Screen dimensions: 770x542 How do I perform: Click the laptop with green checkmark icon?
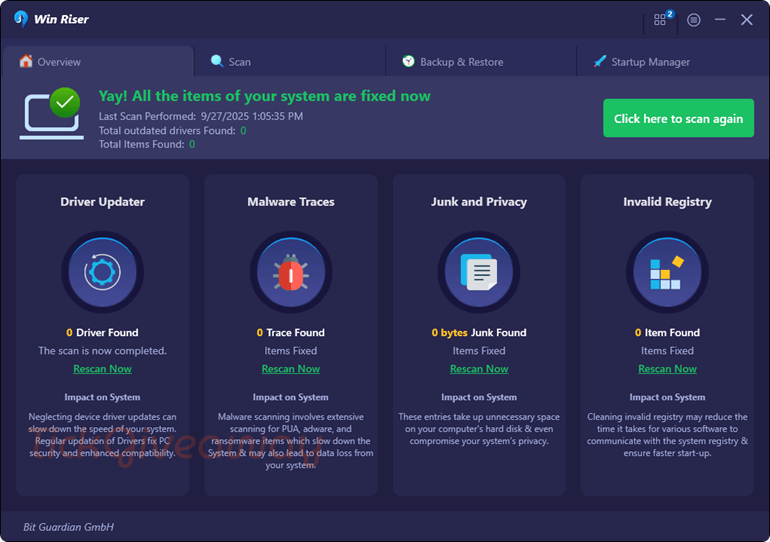point(51,113)
